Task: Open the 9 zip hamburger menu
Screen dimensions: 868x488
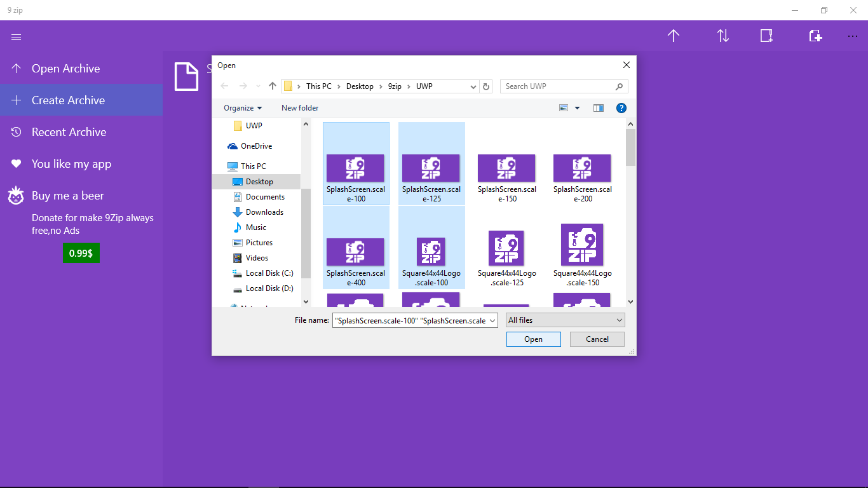Action: coord(17,37)
